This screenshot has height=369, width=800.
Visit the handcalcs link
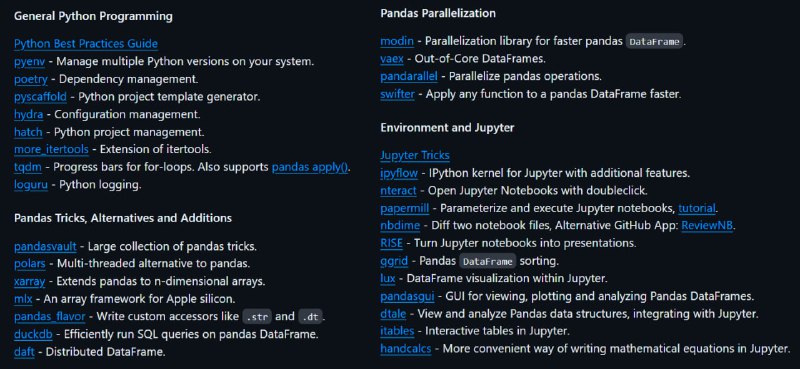point(406,349)
